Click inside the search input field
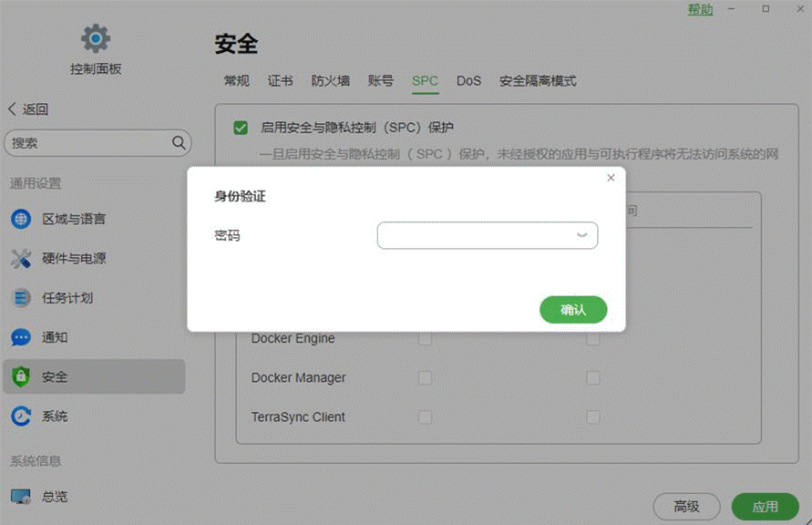The width and height of the screenshot is (812, 525). pos(91,142)
